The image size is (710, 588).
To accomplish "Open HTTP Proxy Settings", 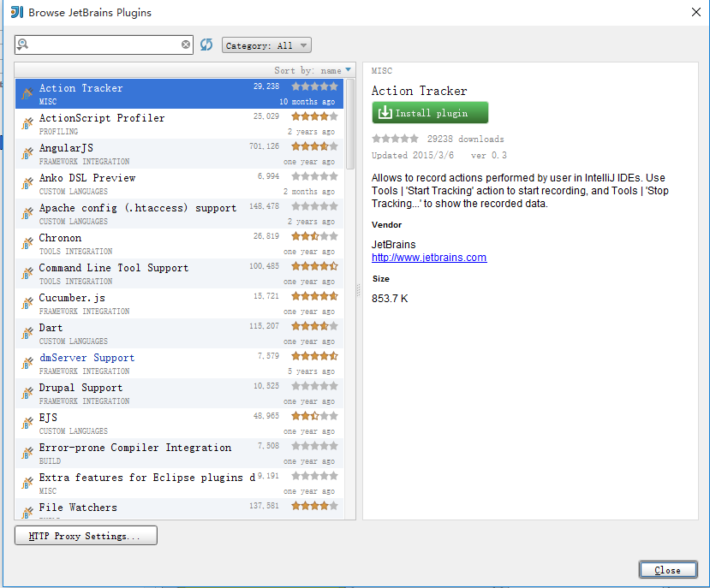I will tap(86, 536).
